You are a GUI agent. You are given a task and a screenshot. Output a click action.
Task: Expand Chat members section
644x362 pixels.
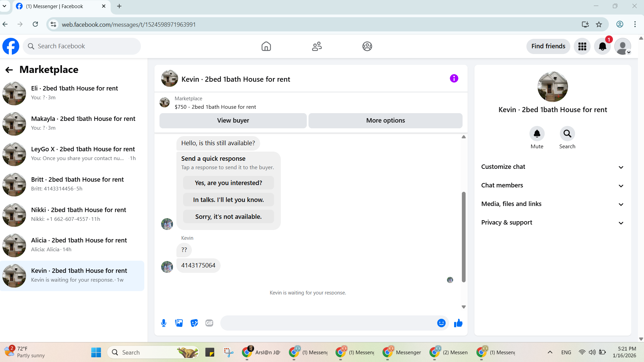[x=553, y=185]
